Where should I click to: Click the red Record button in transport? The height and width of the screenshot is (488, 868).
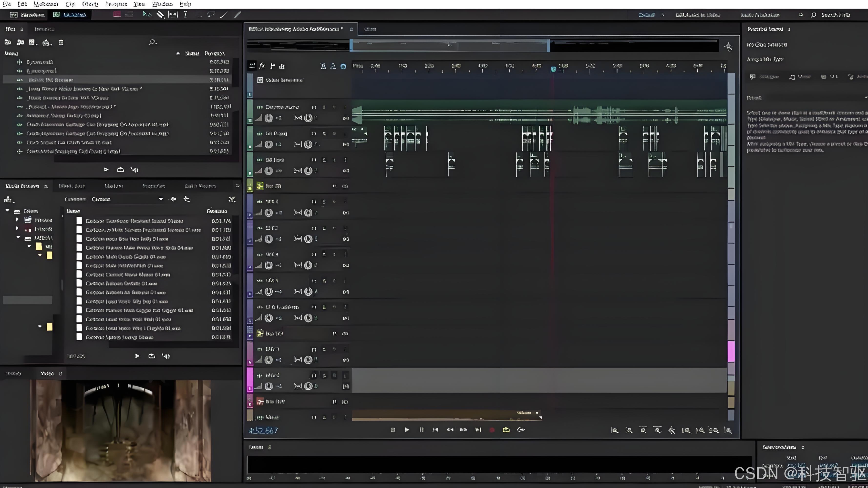click(x=492, y=430)
